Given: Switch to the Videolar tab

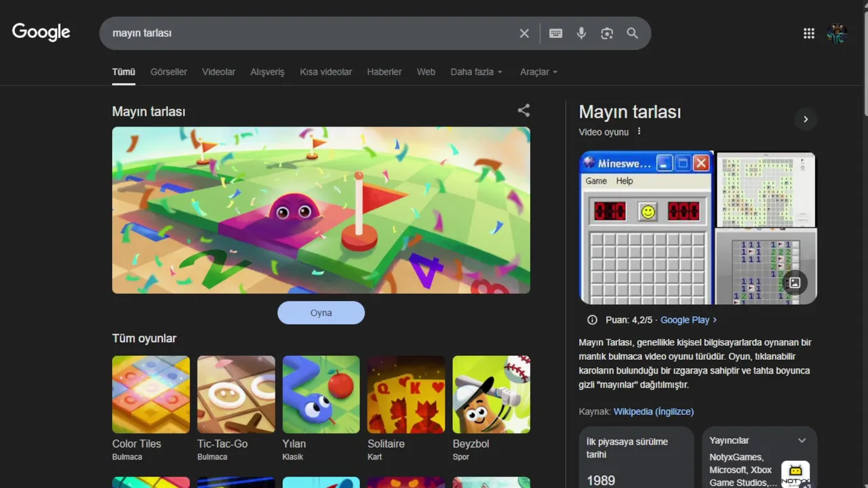Looking at the screenshot, I should [218, 72].
